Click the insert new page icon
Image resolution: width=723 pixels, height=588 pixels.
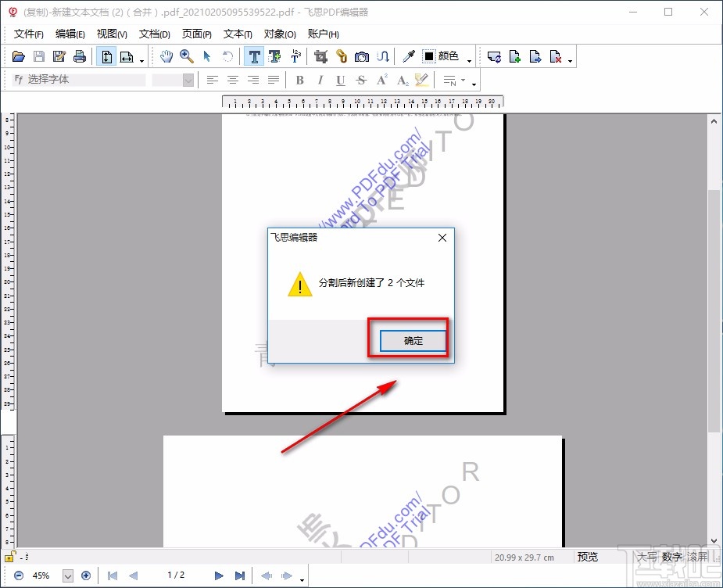[x=514, y=57]
